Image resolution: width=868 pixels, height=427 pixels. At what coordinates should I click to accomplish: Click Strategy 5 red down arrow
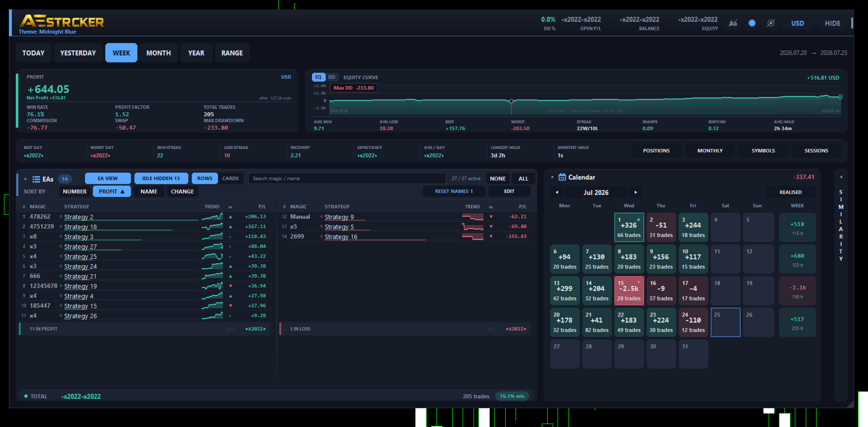coord(491,227)
